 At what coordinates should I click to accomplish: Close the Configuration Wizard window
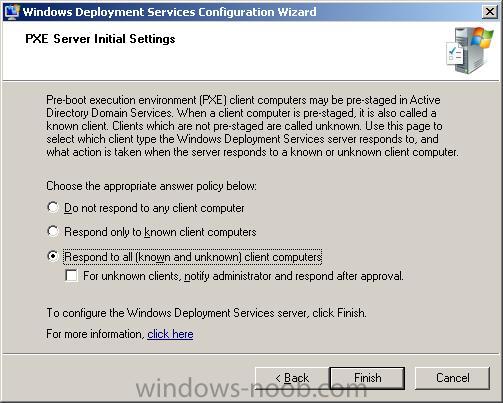490,12
